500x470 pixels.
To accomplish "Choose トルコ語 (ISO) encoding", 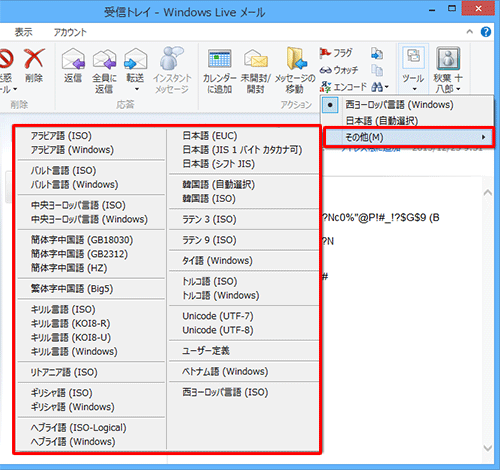I will coord(210,281).
